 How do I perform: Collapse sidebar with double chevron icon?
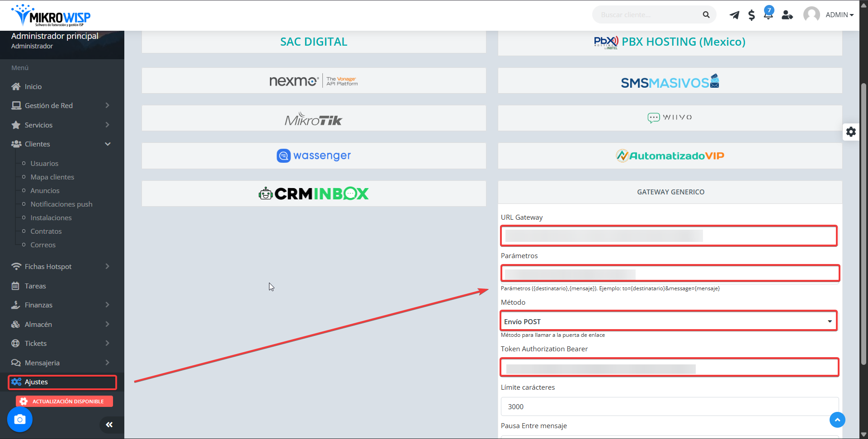[x=109, y=425]
